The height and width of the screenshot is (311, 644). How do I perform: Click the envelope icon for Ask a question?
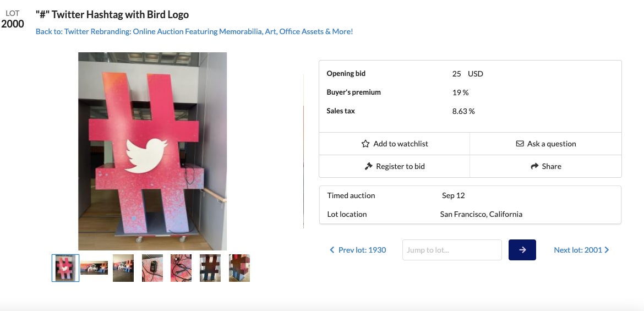pos(520,144)
